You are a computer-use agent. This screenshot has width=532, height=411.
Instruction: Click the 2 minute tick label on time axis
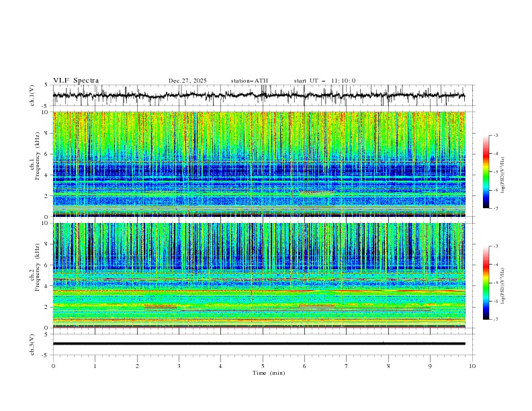pos(137,366)
